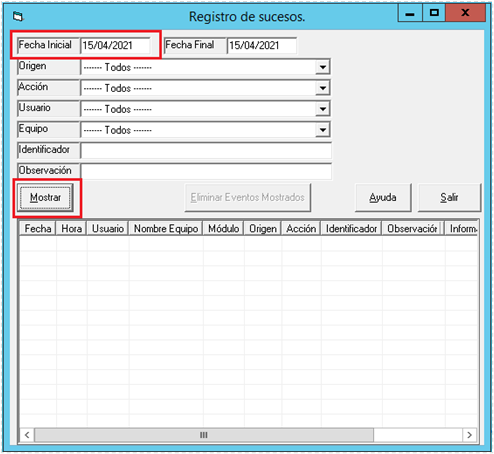The height and width of the screenshot is (454, 494).
Task: Click the Mostrar button
Action: click(x=45, y=198)
